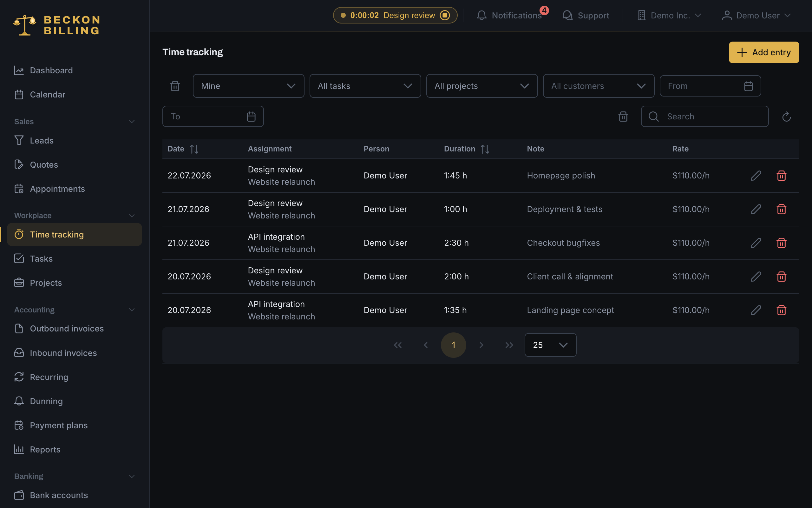This screenshot has height=508, width=812.
Task: Open calendar picker in From field
Action: pos(748,86)
